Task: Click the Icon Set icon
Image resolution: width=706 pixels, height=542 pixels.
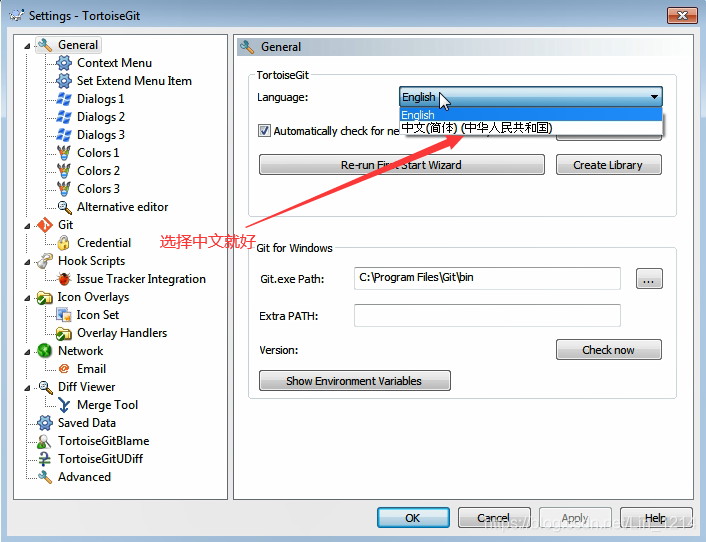Action: [x=64, y=315]
